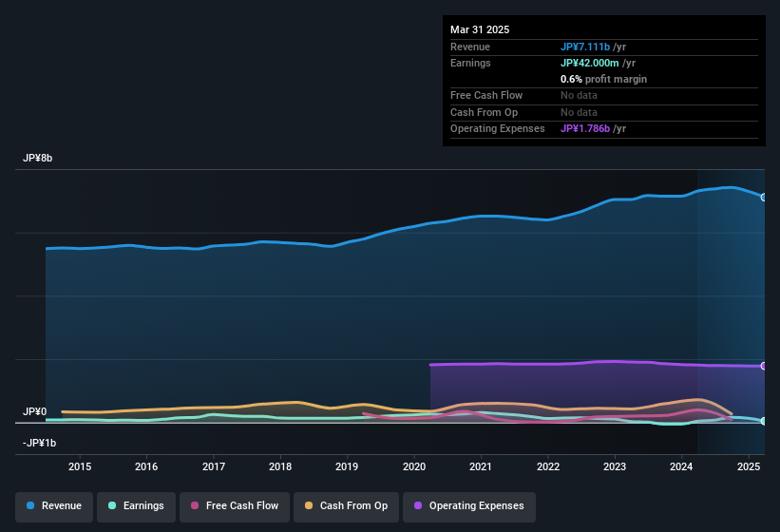Click the 2025 x-axis label
780x532 pixels.
pyautogui.click(x=748, y=466)
